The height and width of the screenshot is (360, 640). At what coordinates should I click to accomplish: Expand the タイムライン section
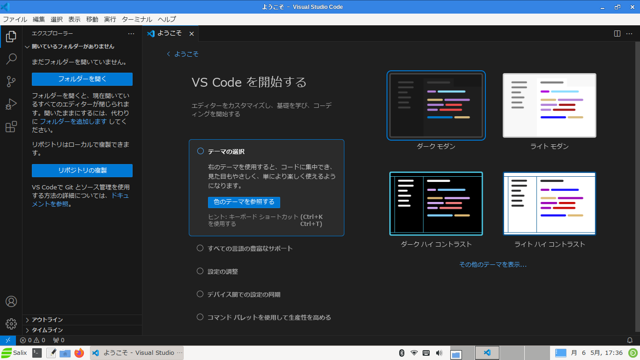(x=82, y=330)
